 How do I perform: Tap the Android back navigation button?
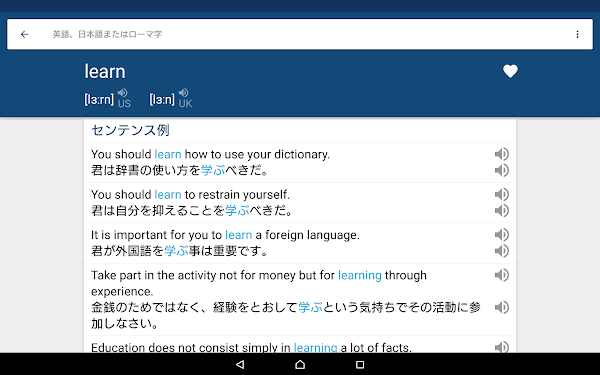[x=240, y=364]
